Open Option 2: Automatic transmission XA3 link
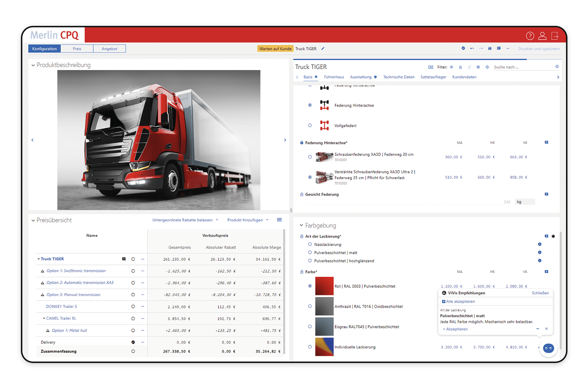 click(80, 283)
